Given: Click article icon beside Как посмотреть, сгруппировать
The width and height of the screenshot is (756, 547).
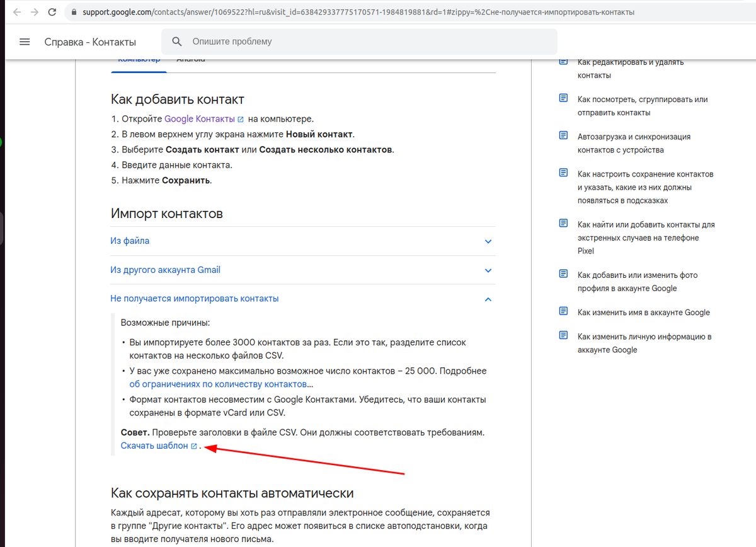Looking at the screenshot, I should (563, 99).
